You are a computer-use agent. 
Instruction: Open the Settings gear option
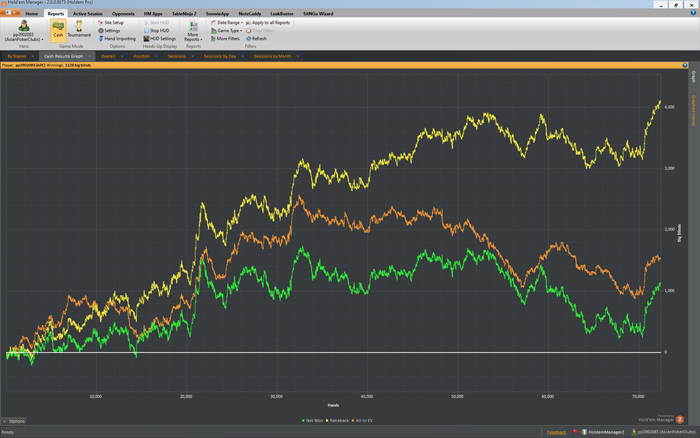coord(109,31)
